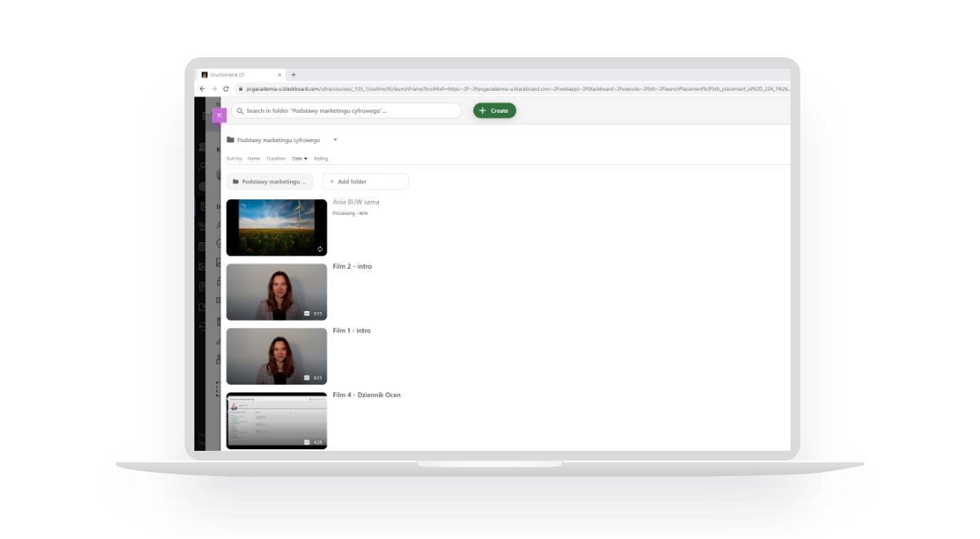Expand the Podstawy marketingu cyfrowego folder dropdown

[x=335, y=140]
